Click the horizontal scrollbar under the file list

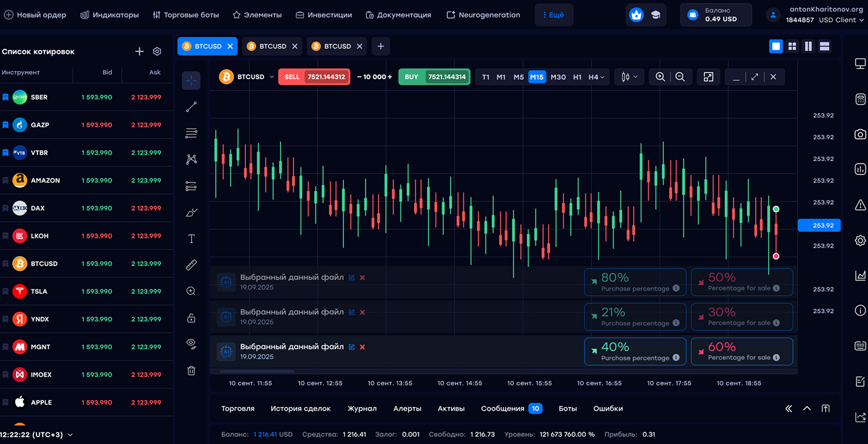(257, 372)
